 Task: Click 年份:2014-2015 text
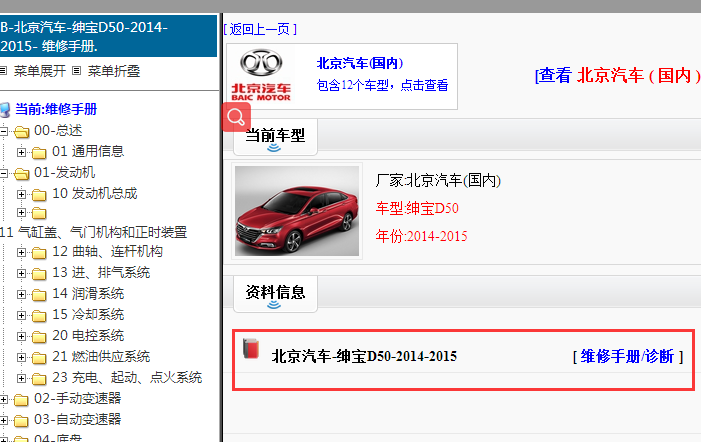pos(421,236)
